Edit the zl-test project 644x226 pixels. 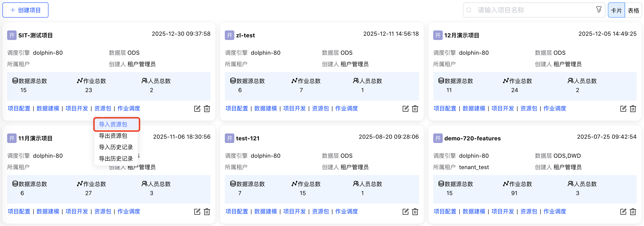(x=405, y=109)
